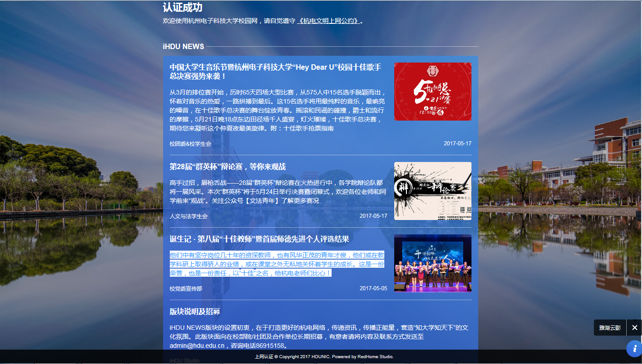Open the Hey Dear U 十佳歌手 news headline
The image size is (642, 364).
pyautogui.click(x=275, y=72)
